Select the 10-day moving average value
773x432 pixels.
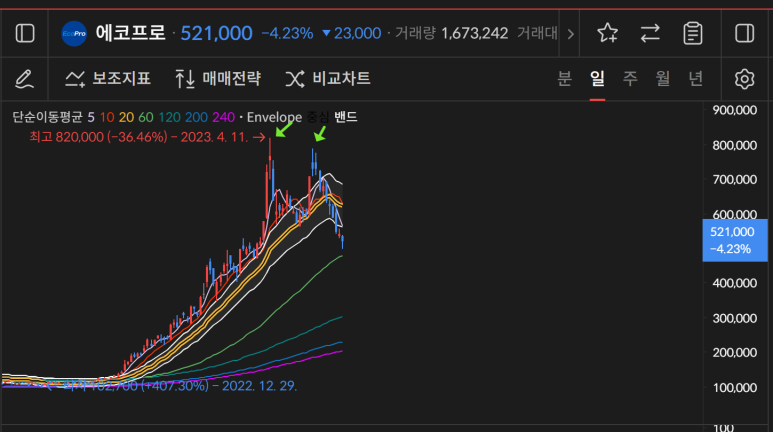[107, 117]
